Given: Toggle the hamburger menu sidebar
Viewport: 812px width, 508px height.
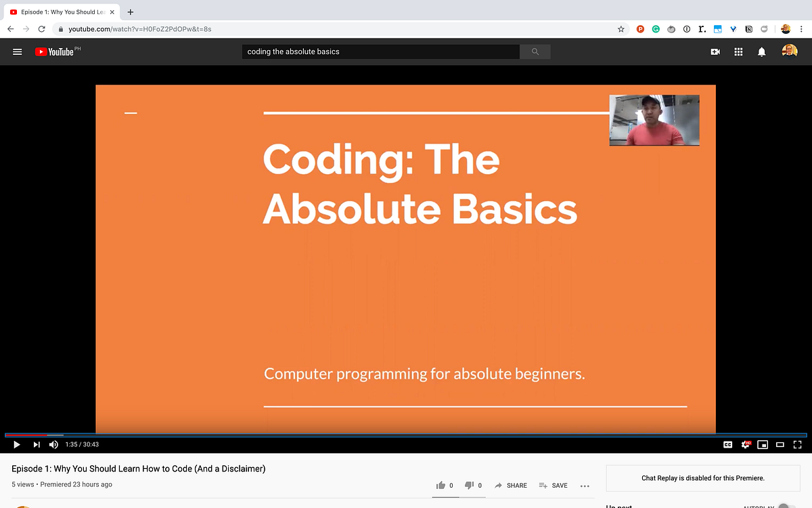Looking at the screenshot, I should tap(17, 51).
